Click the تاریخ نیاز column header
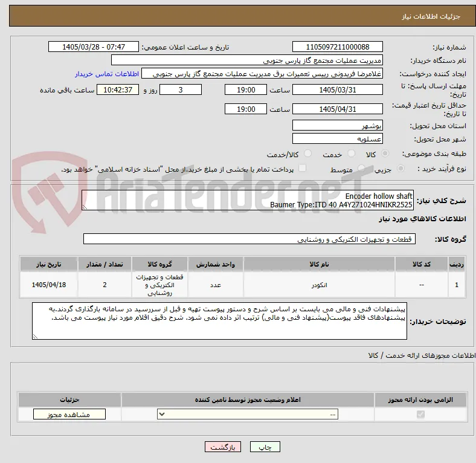This screenshot has width=476, height=463. 49,264
